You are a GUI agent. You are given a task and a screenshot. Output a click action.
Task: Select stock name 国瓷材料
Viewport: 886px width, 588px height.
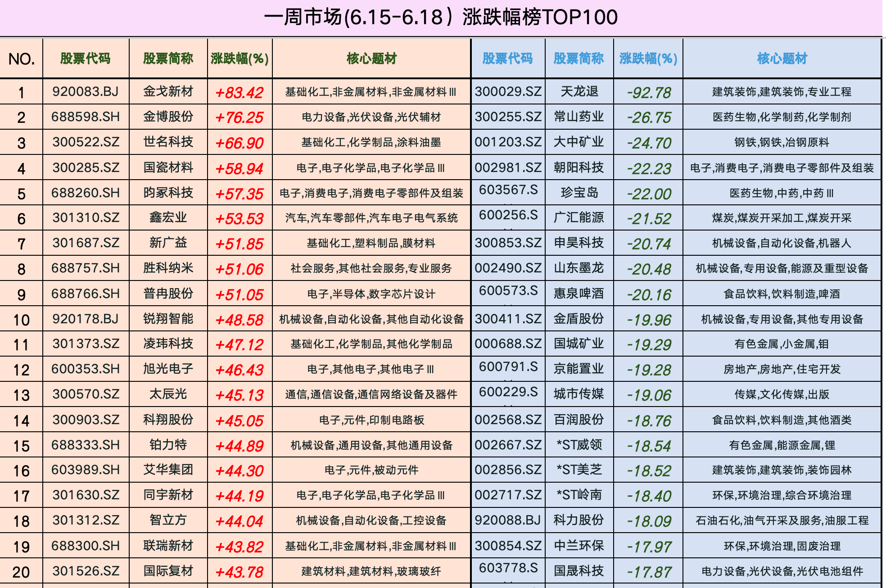click(168, 167)
